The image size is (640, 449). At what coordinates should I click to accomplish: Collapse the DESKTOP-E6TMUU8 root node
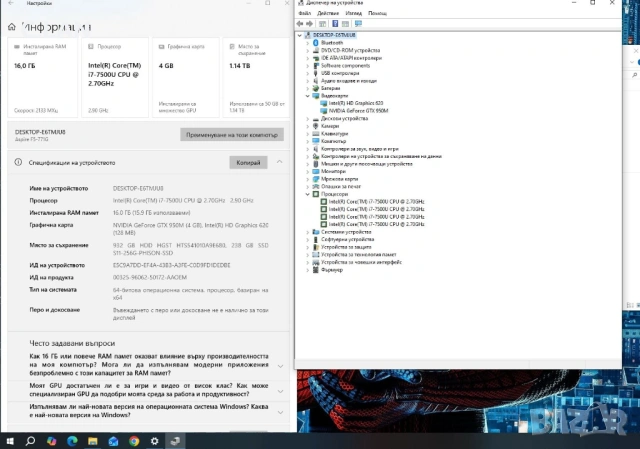[x=300, y=35]
